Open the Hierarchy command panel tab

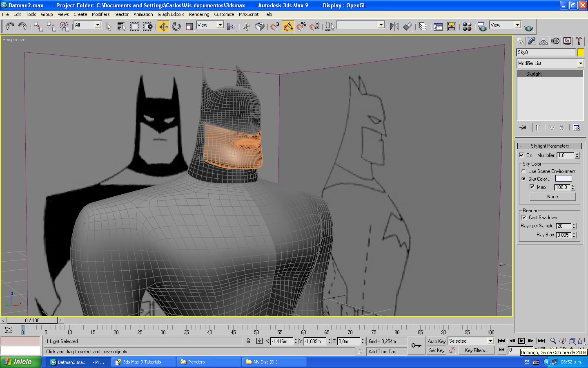(543, 41)
